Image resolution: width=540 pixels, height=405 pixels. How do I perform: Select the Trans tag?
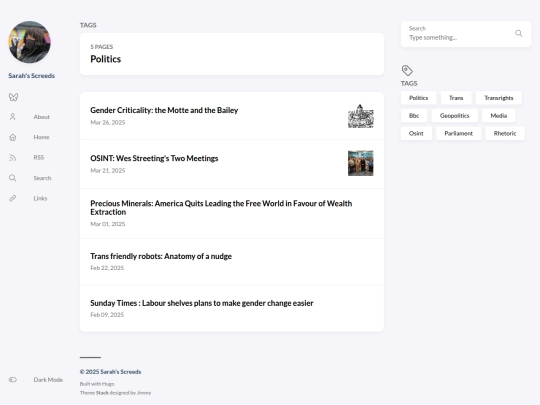[456, 98]
